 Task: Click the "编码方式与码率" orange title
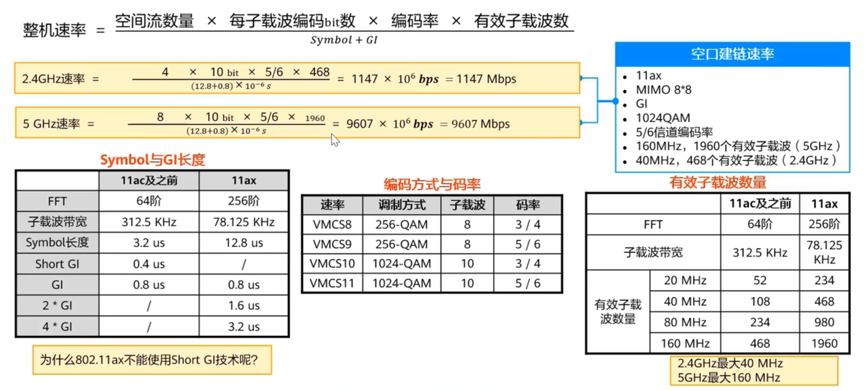coord(432,185)
